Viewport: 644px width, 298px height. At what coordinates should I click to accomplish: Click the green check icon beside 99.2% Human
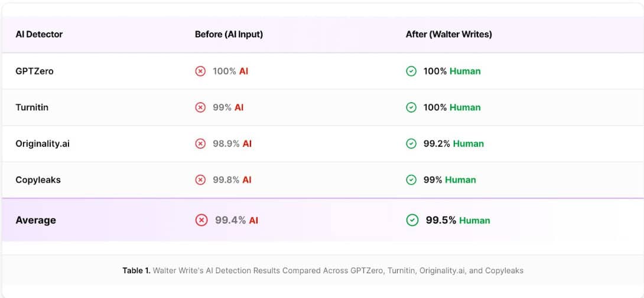click(x=411, y=143)
